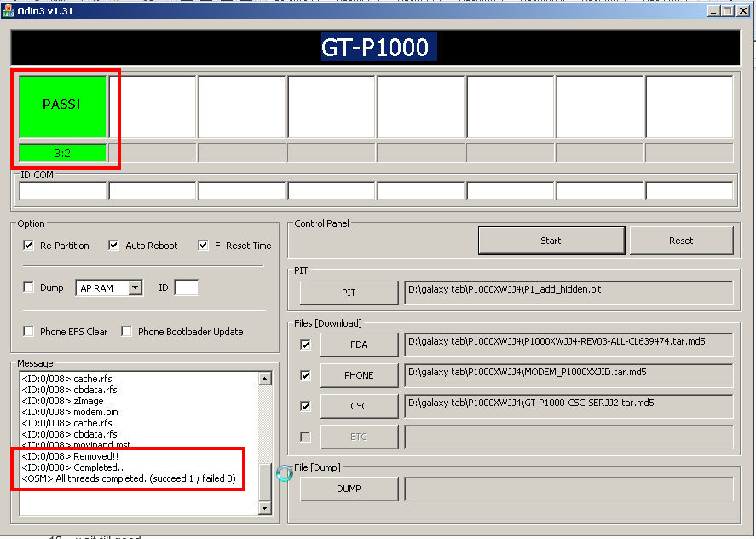Focus the ID field next to AP RAM
Image resolution: width=756 pixels, height=539 pixels.
[187, 287]
